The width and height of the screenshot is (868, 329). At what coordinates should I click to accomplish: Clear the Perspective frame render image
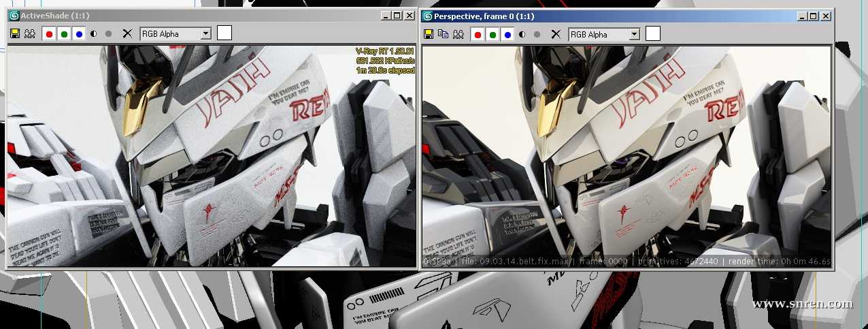pyautogui.click(x=556, y=34)
